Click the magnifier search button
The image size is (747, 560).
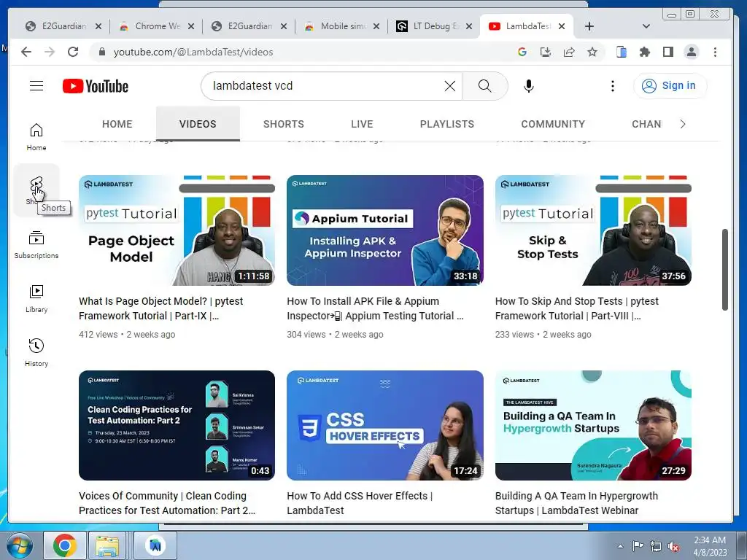(x=484, y=86)
